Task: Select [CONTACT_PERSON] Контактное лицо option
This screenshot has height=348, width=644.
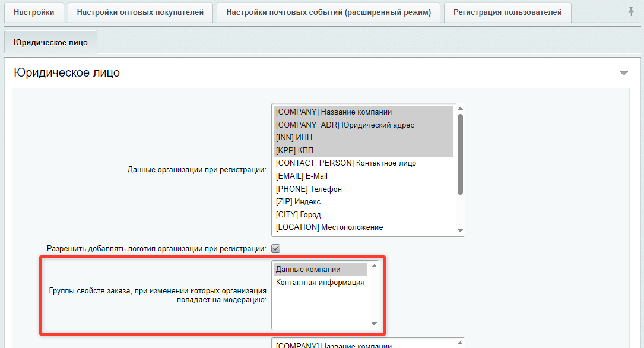Action: click(364, 163)
